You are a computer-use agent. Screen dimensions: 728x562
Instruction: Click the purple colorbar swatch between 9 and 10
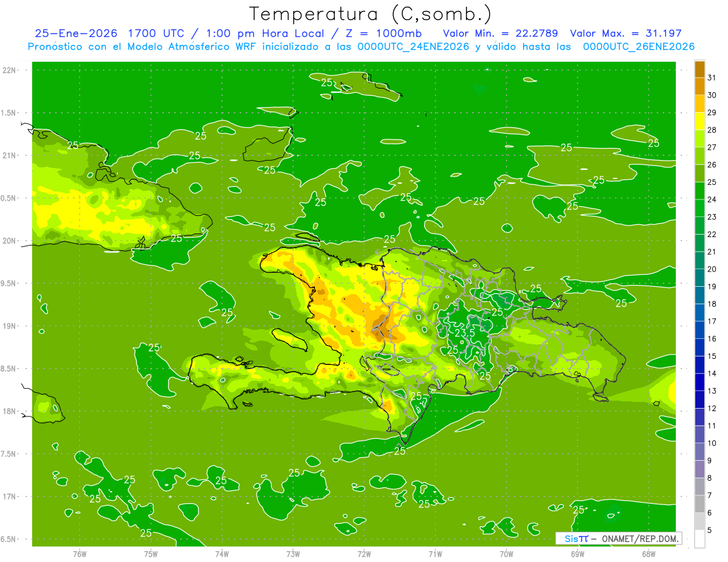tap(699, 452)
